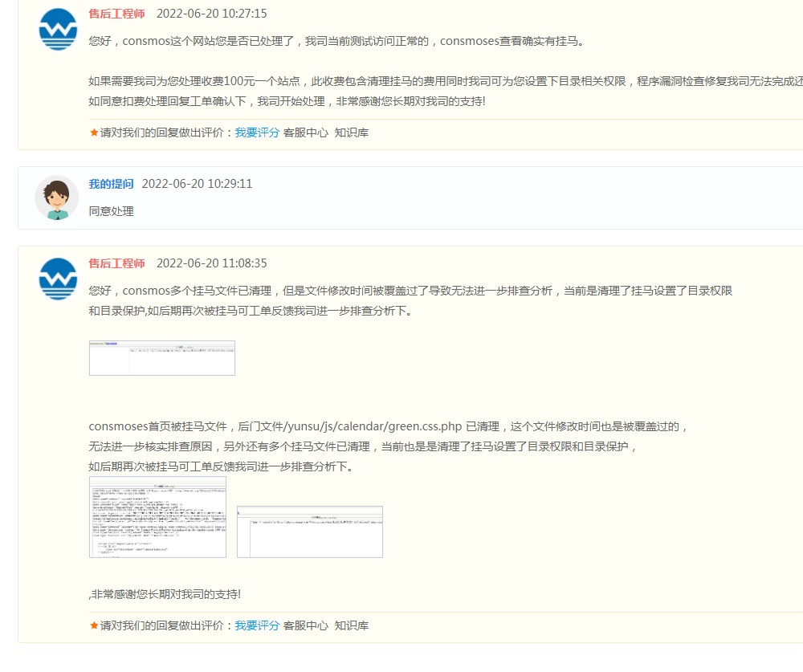
Task: Open the screenshot thumbnail below the consmos cleanup message
Action: tap(161, 358)
